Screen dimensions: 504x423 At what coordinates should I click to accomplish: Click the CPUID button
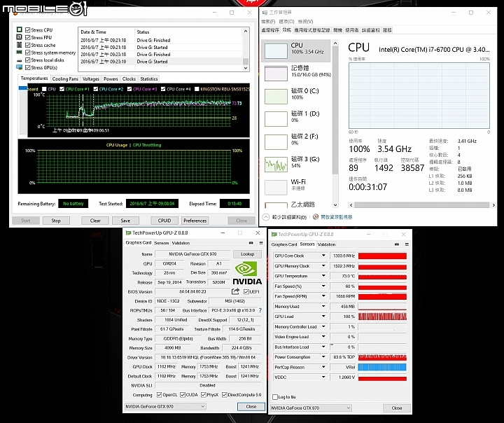(x=164, y=221)
